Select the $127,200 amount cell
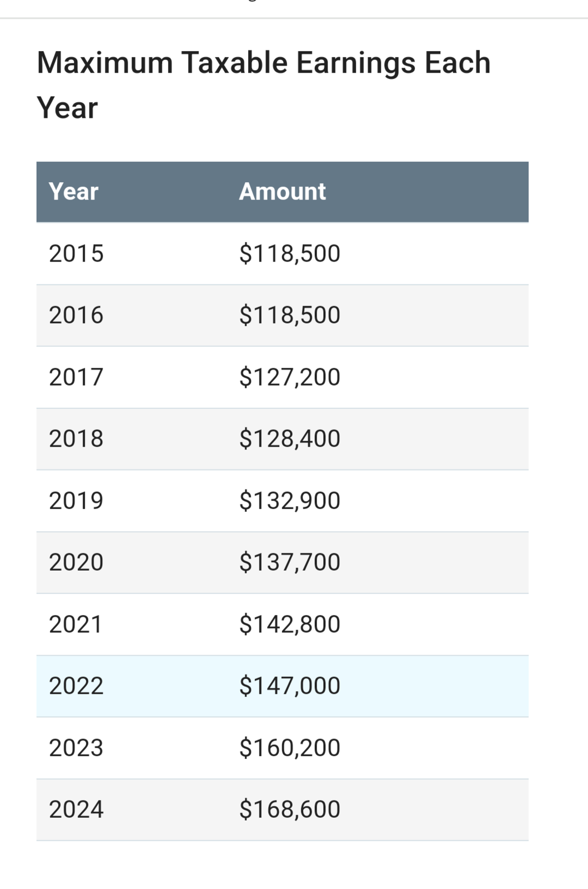 290,377
